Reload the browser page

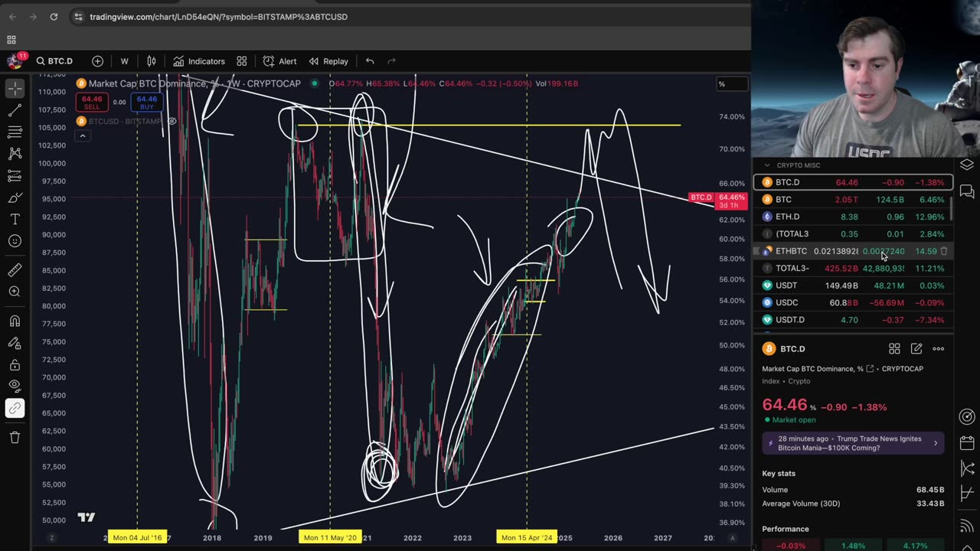click(54, 17)
